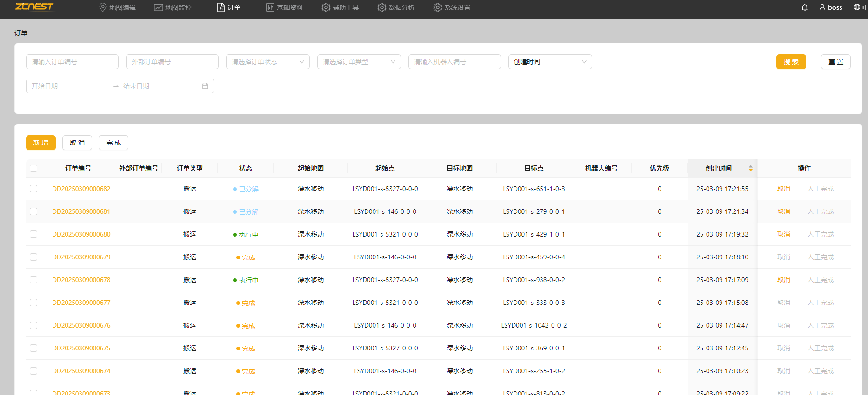Cancel order DD20250309000680 via 取消 link
The height and width of the screenshot is (395, 868).
click(784, 234)
